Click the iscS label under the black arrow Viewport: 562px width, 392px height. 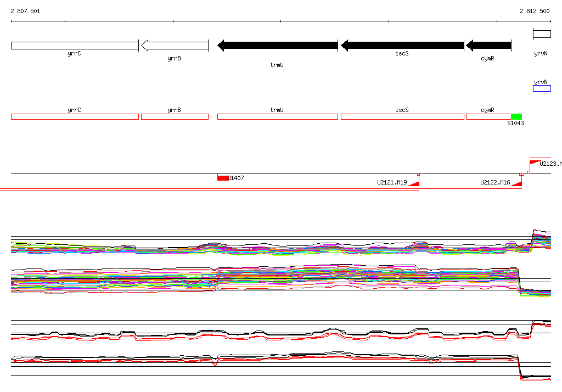pyautogui.click(x=402, y=53)
